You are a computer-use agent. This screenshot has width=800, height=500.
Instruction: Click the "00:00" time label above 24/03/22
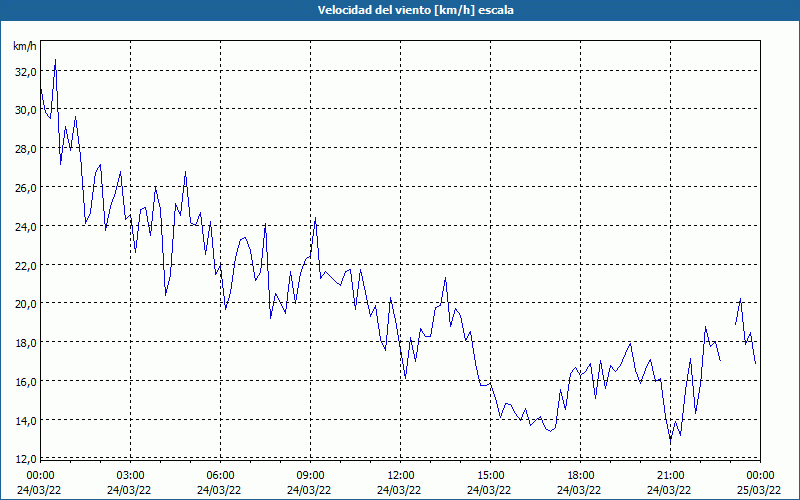[x=40, y=476]
